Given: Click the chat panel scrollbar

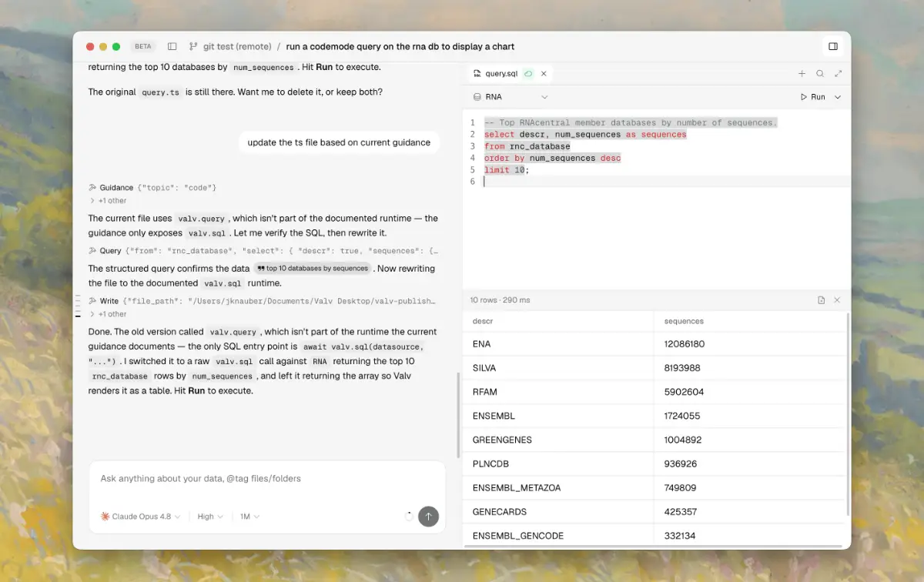Looking at the screenshot, I should (x=458, y=416).
